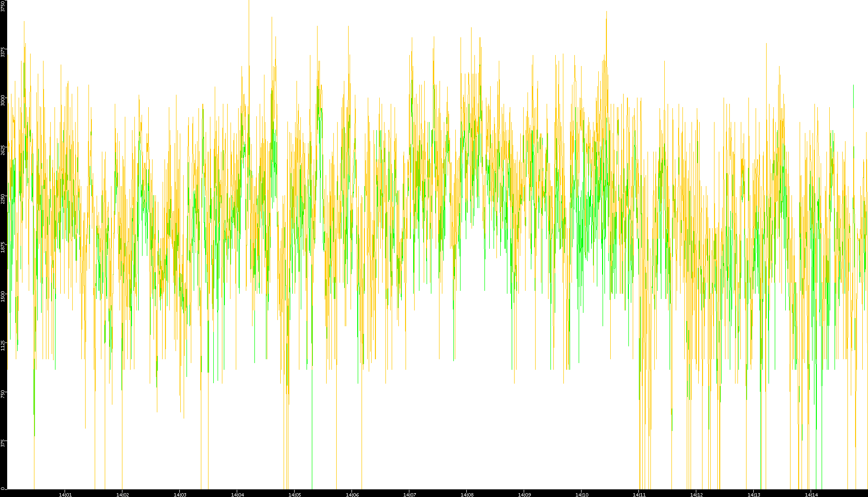Select the 3750 value axis label
Image resolution: width=868 pixels, height=497 pixels.
click(x=3, y=6)
